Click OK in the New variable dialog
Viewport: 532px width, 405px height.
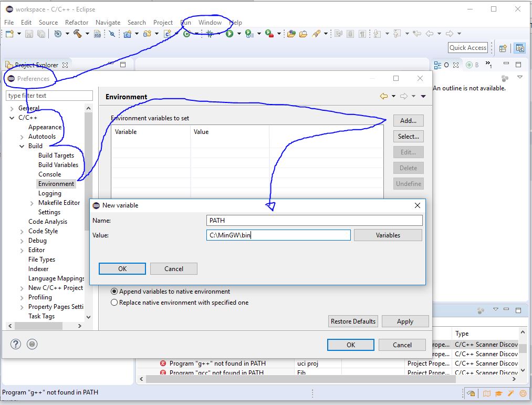pos(122,268)
